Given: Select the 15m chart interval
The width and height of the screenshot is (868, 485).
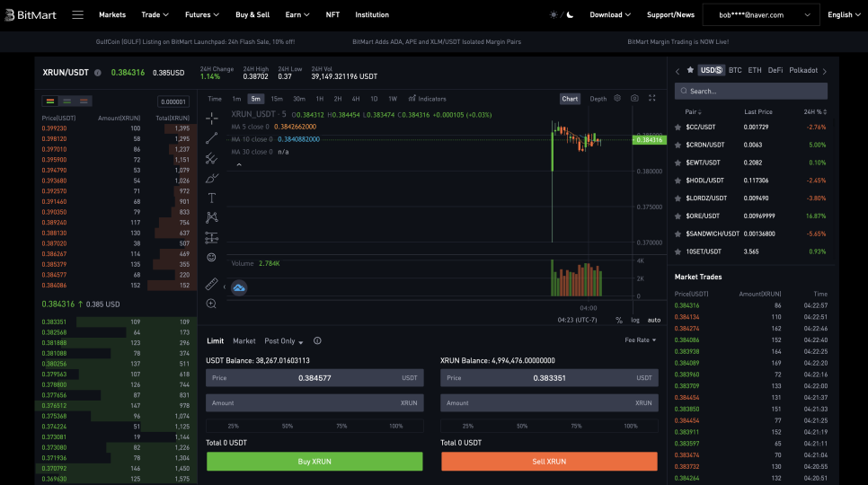Looking at the screenshot, I should coord(277,99).
